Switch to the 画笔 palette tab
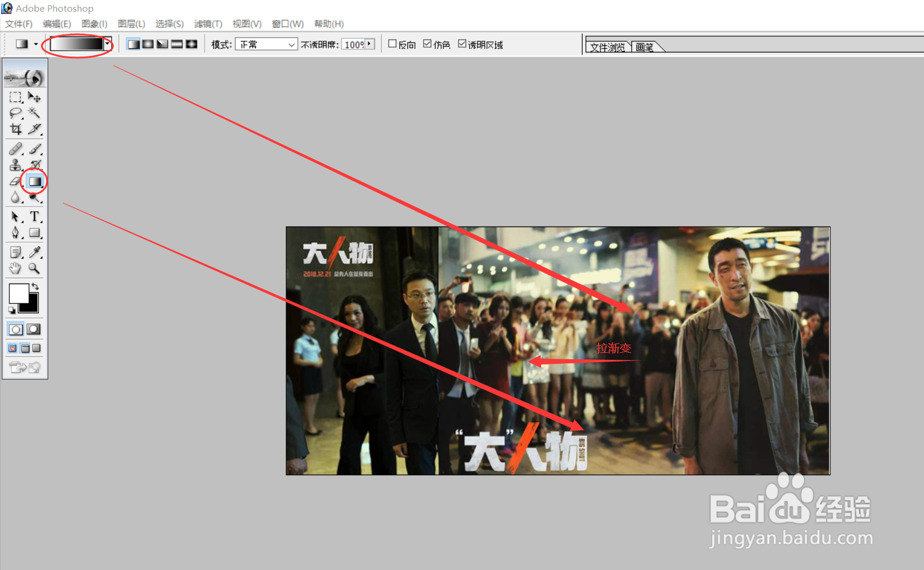Image resolution: width=924 pixels, height=570 pixels. pyautogui.click(x=645, y=47)
